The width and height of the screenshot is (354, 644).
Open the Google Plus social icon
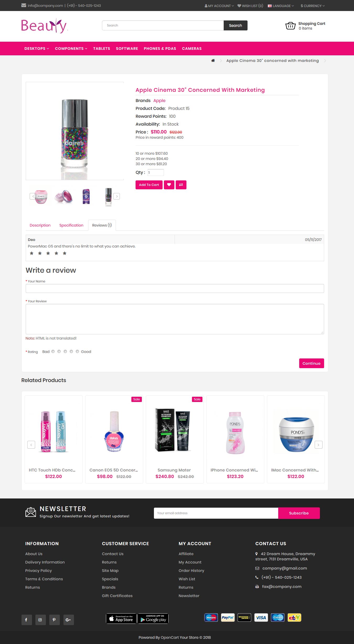pyautogui.click(x=68, y=620)
